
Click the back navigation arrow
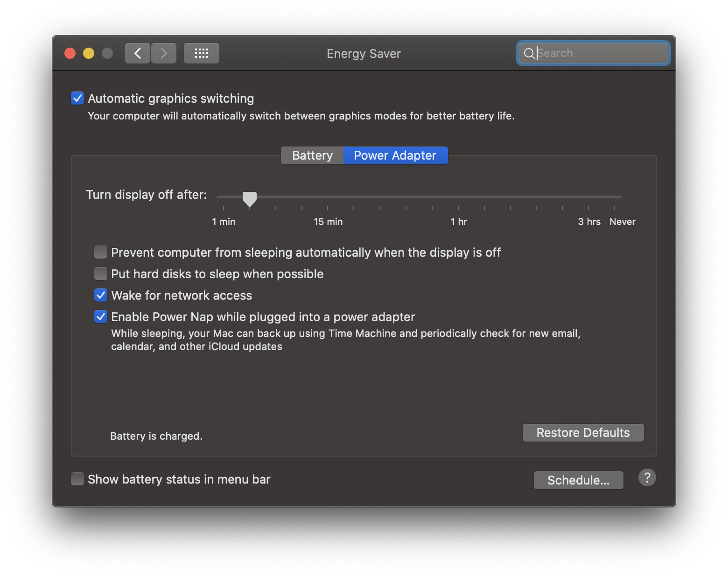(137, 53)
